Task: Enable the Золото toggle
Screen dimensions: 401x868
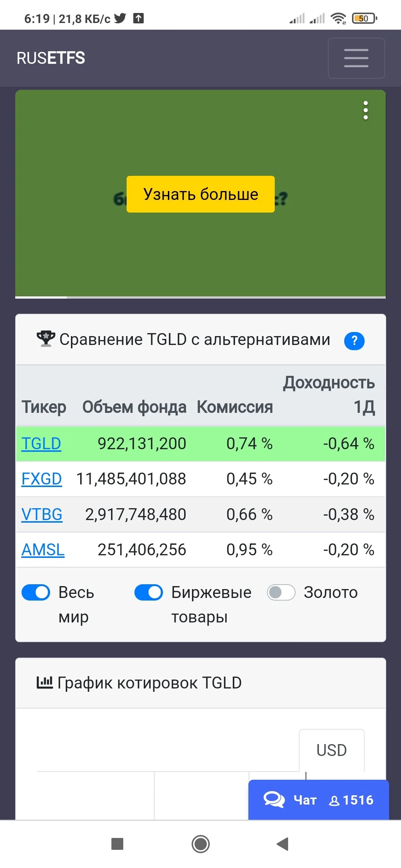Action: pos(281,592)
